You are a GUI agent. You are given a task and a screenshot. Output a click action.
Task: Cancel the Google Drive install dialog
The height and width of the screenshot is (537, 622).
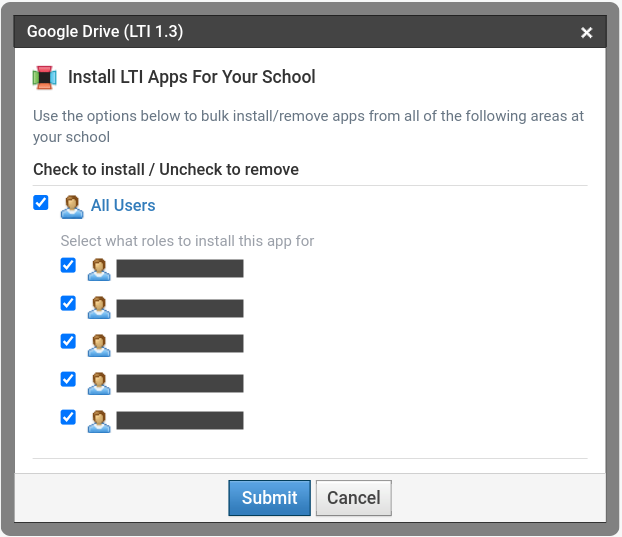click(353, 498)
